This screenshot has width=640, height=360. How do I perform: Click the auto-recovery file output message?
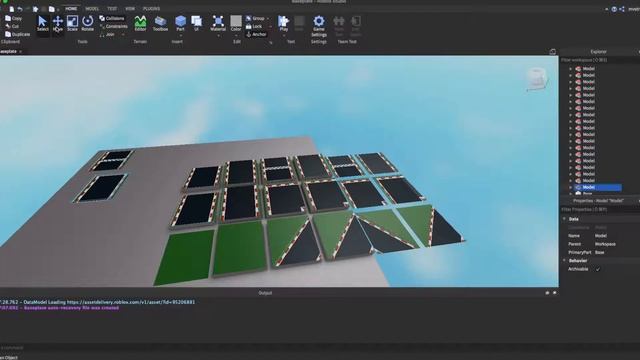pyautogui.click(x=60, y=308)
